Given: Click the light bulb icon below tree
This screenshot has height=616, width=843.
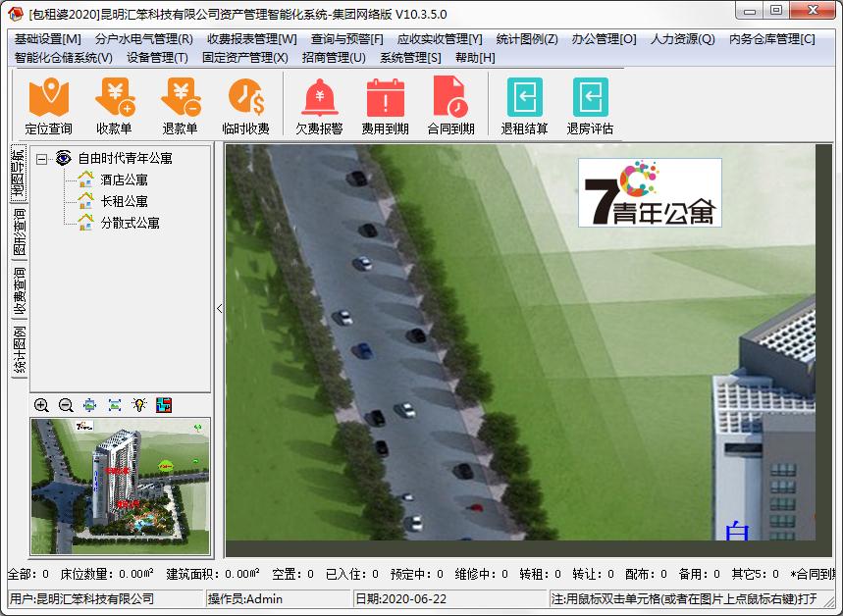Looking at the screenshot, I should coord(139,405).
